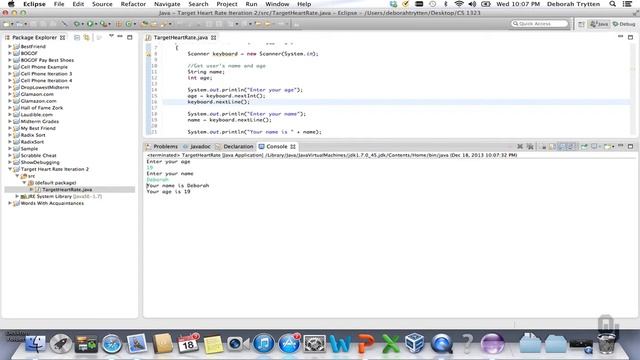Viewport: 640px width, 360px height.
Task: Toggle Scroll Lock in Console toolbar
Action: (552, 147)
